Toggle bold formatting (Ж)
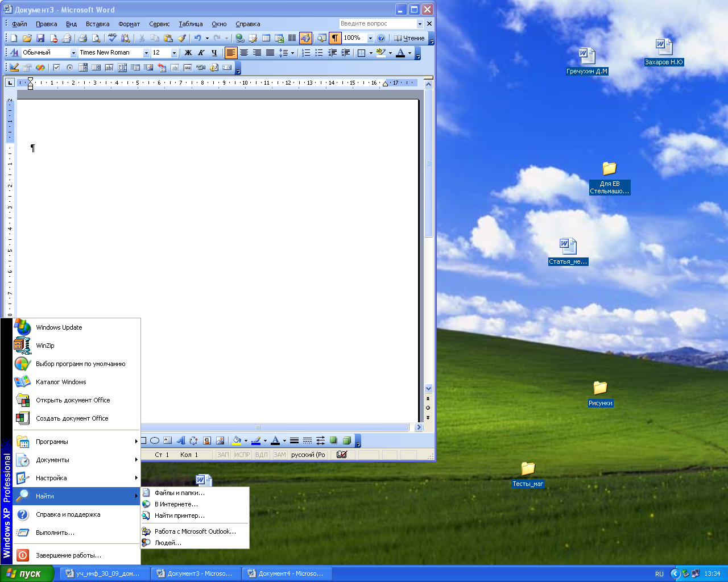This screenshot has height=582, width=728. point(188,52)
